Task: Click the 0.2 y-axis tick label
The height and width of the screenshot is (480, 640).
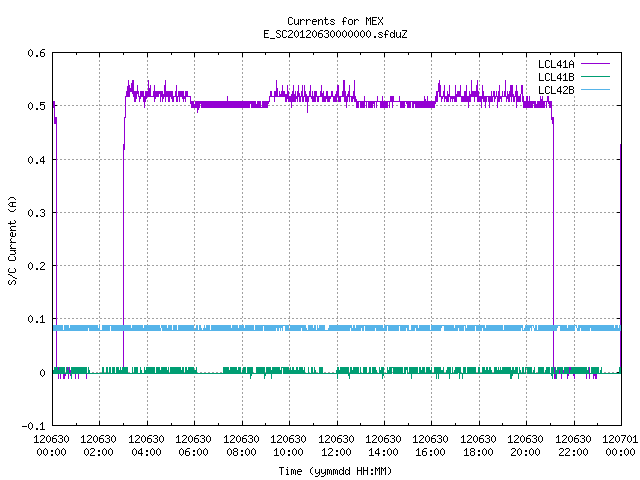Action: click(x=36, y=266)
